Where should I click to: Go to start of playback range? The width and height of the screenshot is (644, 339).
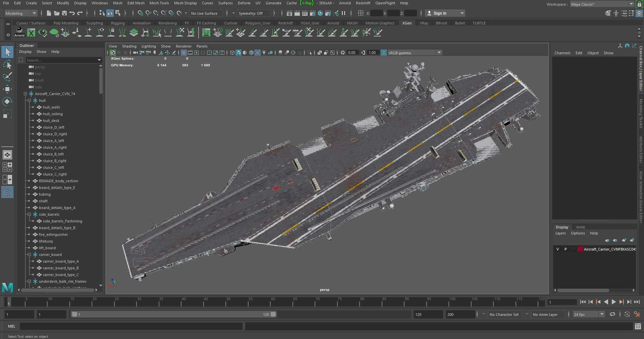(583, 302)
